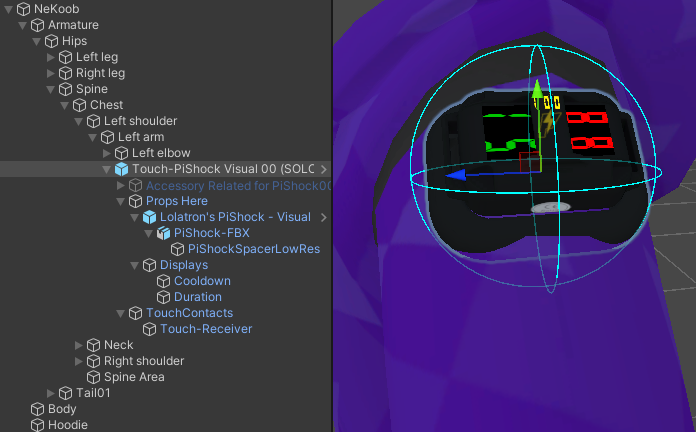The image size is (696, 432).
Task: Click the Cooldown cube icon
Action: [x=163, y=281]
